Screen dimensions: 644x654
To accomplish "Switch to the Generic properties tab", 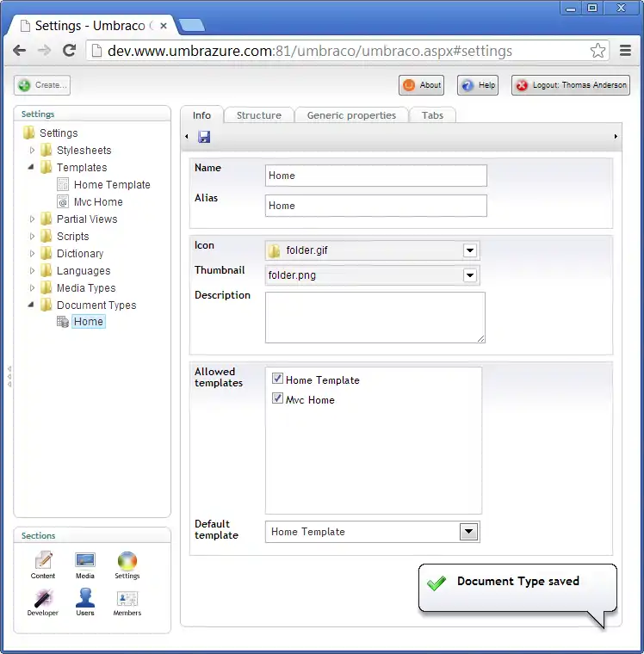I will 351,115.
